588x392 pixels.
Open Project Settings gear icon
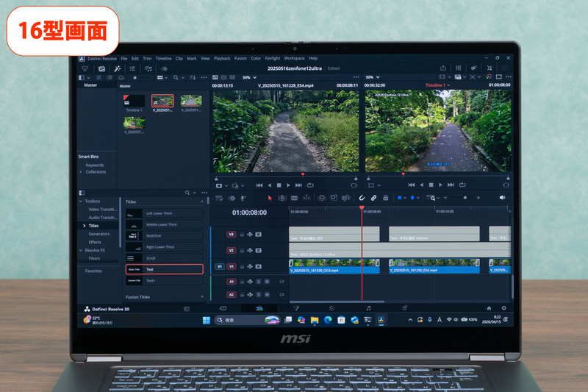[x=504, y=308]
